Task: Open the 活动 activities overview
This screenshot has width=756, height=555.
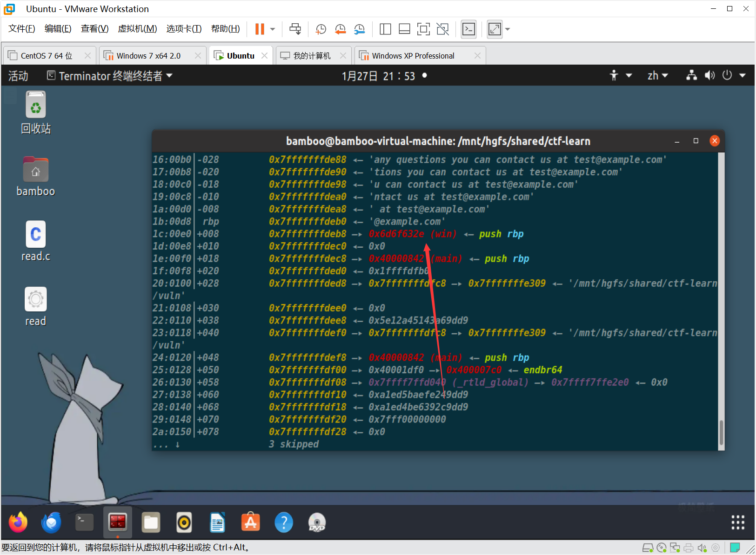Action: (18, 76)
